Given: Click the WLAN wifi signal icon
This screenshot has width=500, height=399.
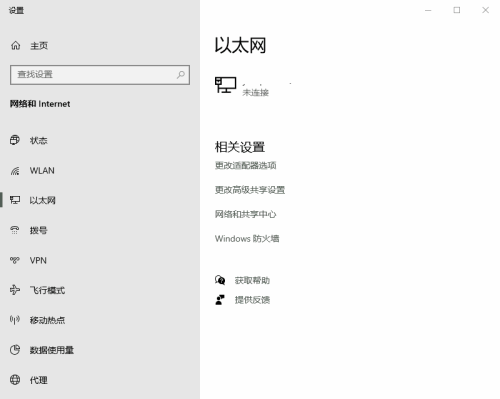Looking at the screenshot, I should coord(15,171).
